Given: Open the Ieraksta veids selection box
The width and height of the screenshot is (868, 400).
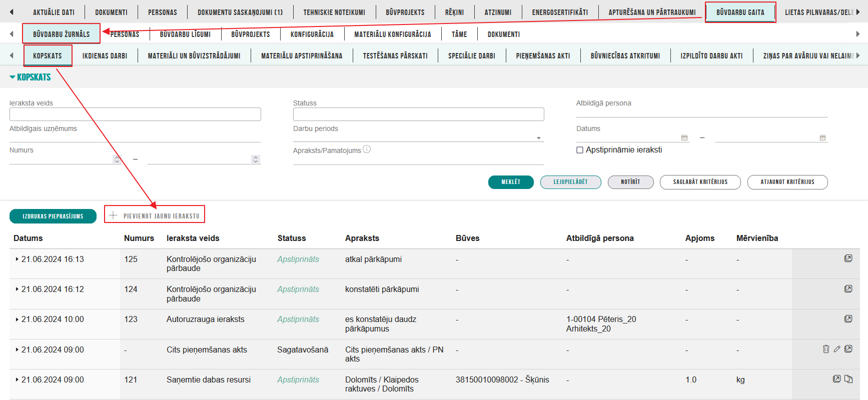Looking at the screenshot, I should pyautogui.click(x=135, y=114).
